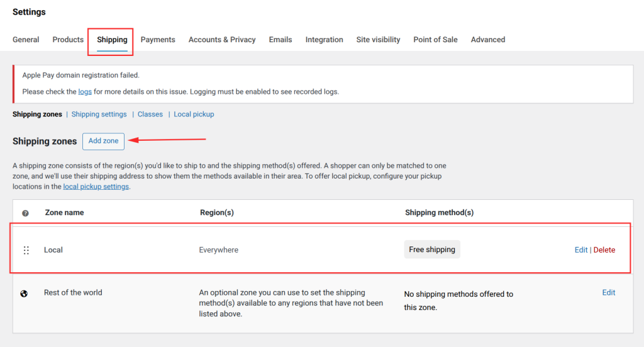
Task: Edit the Local shipping zone
Action: [x=580, y=250]
